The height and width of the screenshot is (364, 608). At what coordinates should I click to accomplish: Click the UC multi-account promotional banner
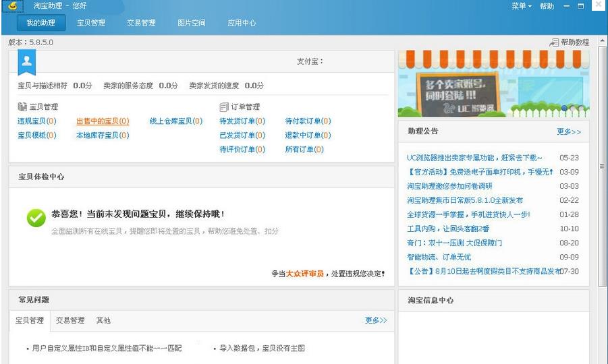(x=493, y=84)
